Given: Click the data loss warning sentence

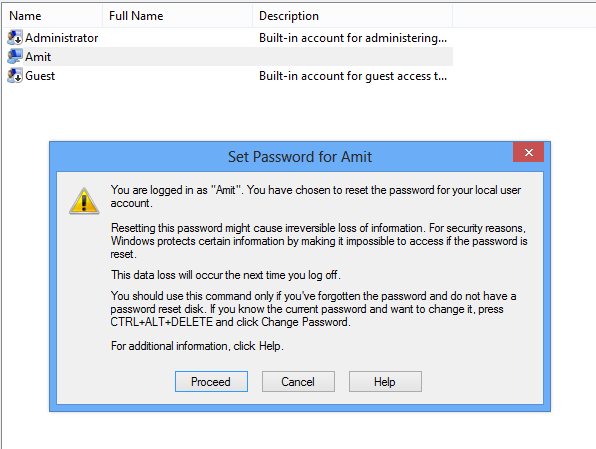Looking at the screenshot, I should (225, 275).
